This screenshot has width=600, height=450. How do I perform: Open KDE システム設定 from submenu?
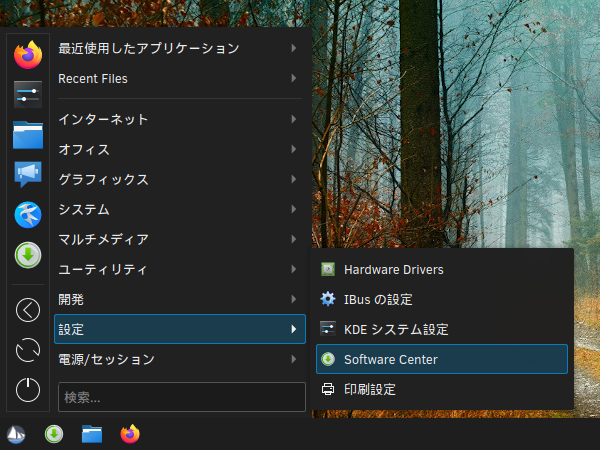(442, 329)
